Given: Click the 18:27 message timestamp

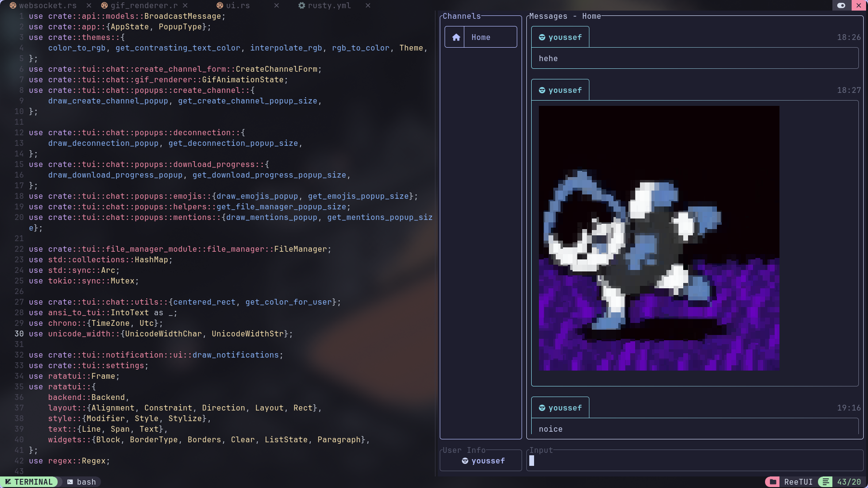Looking at the screenshot, I should (849, 90).
